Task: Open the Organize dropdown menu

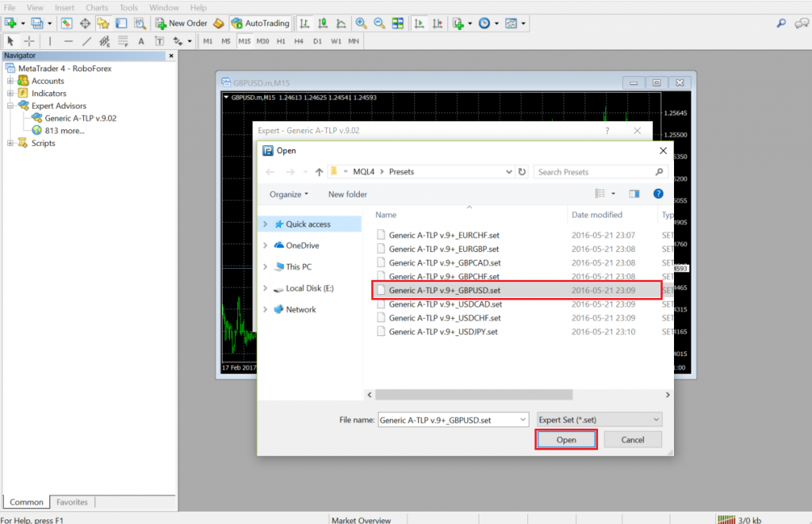Action: point(289,194)
